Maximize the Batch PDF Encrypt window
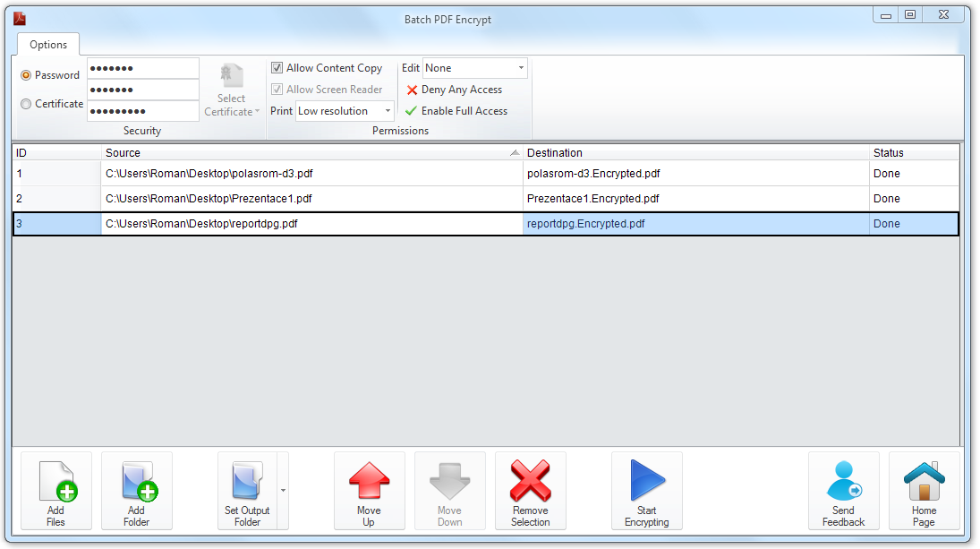Image resolution: width=980 pixels, height=549 pixels. pyautogui.click(x=910, y=15)
